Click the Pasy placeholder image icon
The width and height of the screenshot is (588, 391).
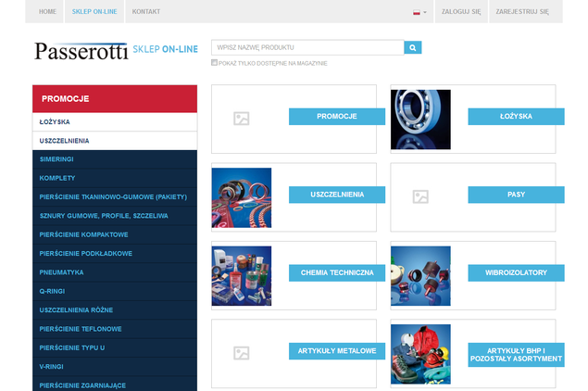point(420,196)
